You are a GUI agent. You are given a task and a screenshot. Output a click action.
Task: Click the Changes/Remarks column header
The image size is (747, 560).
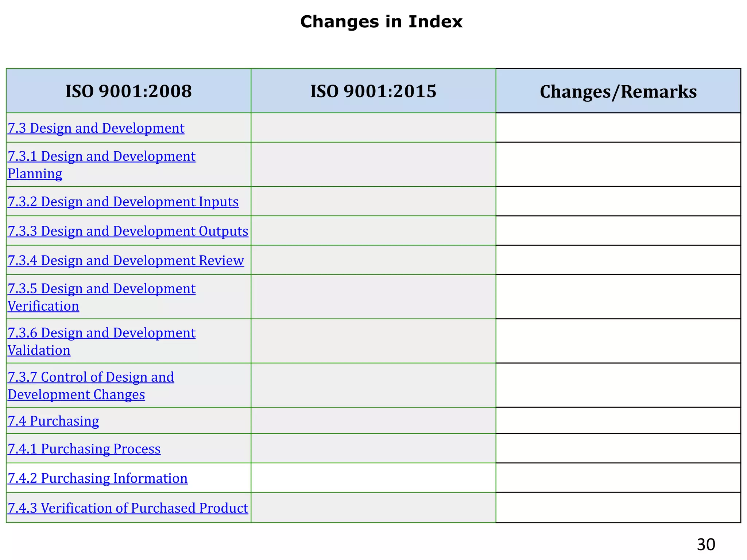point(618,92)
